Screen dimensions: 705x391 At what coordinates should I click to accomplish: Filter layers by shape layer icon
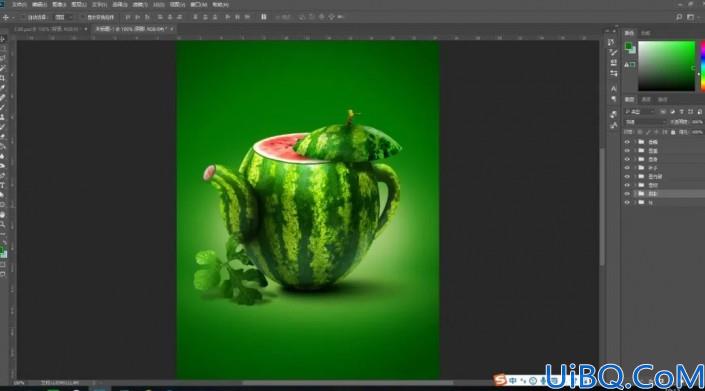click(691, 111)
